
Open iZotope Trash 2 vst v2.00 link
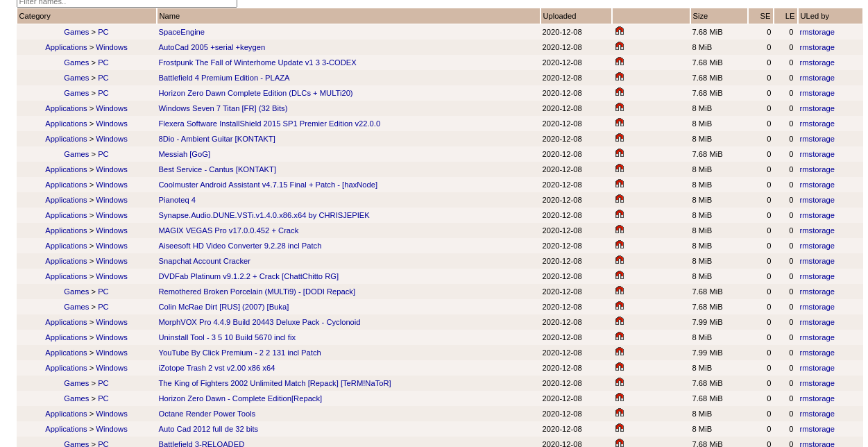click(216, 368)
